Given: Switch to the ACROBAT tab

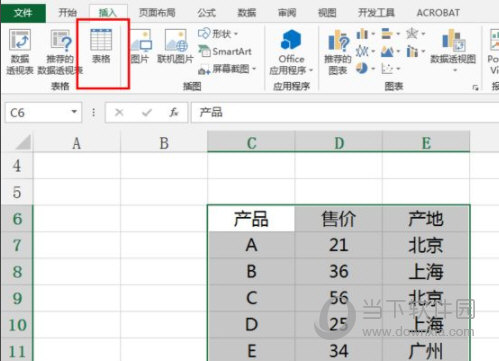Looking at the screenshot, I should click(438, 13).
